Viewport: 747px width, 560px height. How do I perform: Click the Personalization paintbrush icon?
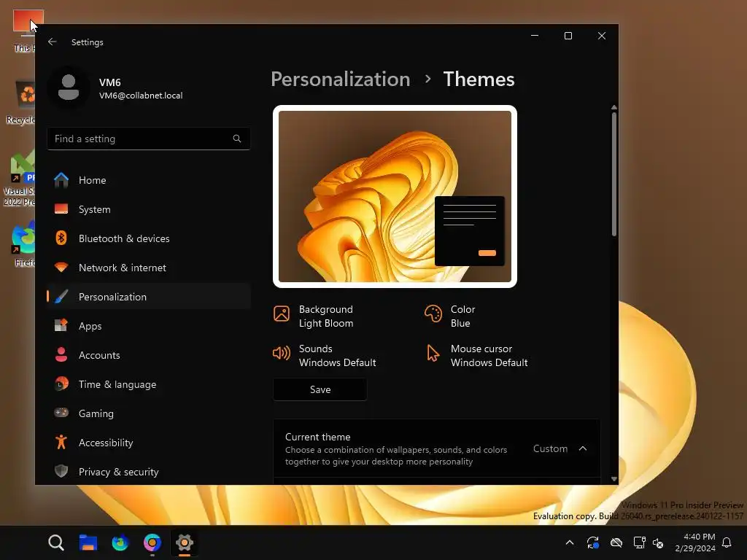click(61, 297)
